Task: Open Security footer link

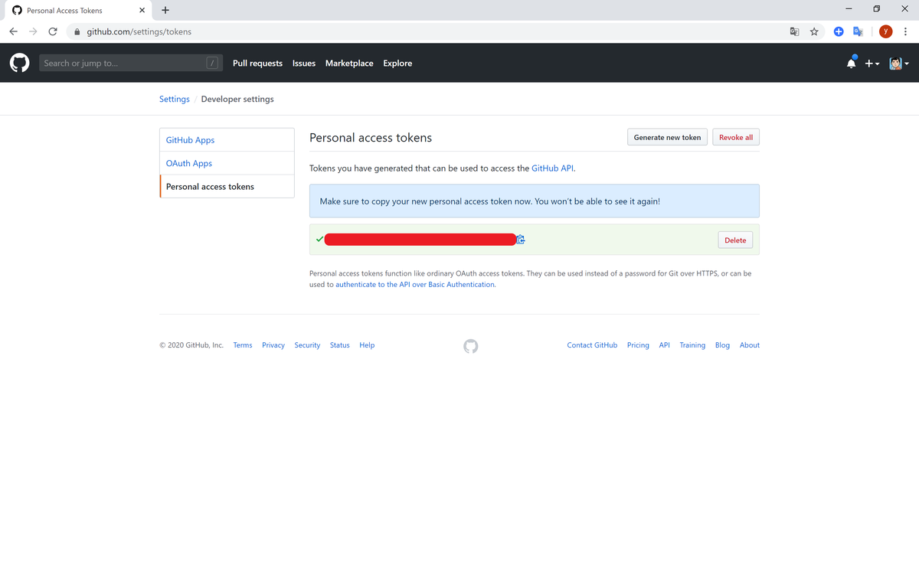Action: [x=307, y=345]
